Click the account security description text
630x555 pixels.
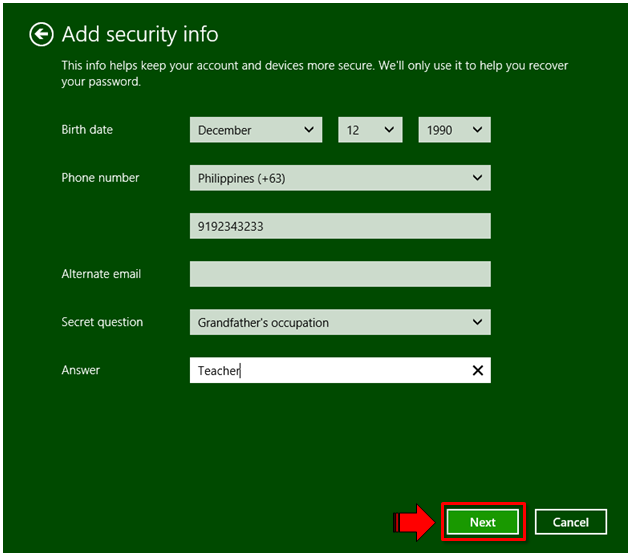(x=315, y=73)
